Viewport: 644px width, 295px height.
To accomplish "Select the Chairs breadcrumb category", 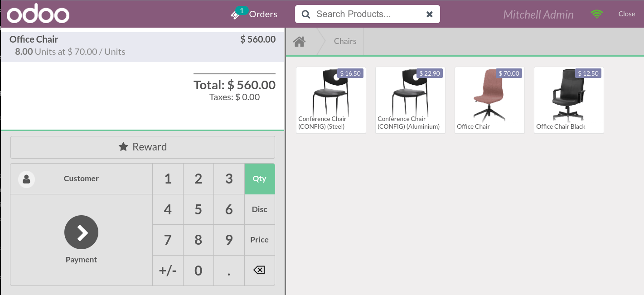I will point(345,41).
